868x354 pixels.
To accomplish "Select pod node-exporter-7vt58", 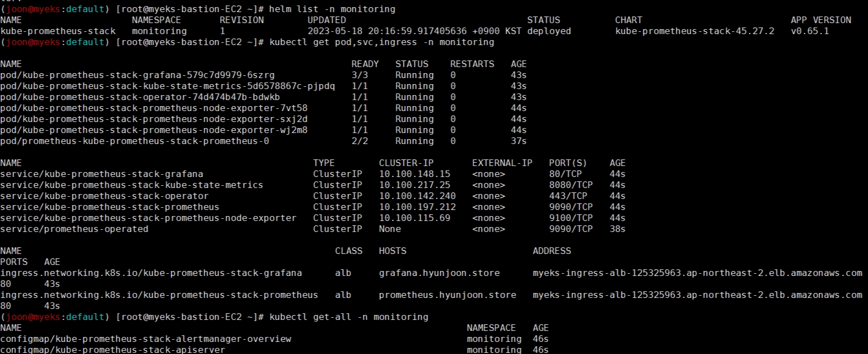I will point(154,108).
